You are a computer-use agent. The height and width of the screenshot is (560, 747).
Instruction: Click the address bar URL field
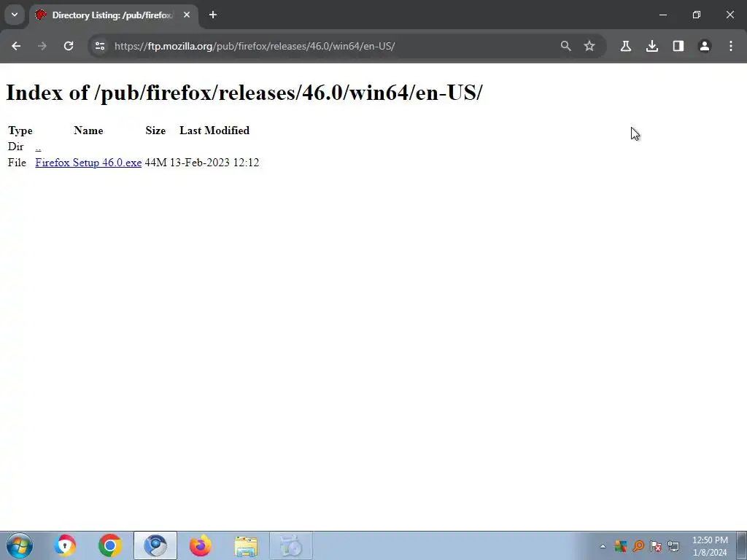click(255, 46)
